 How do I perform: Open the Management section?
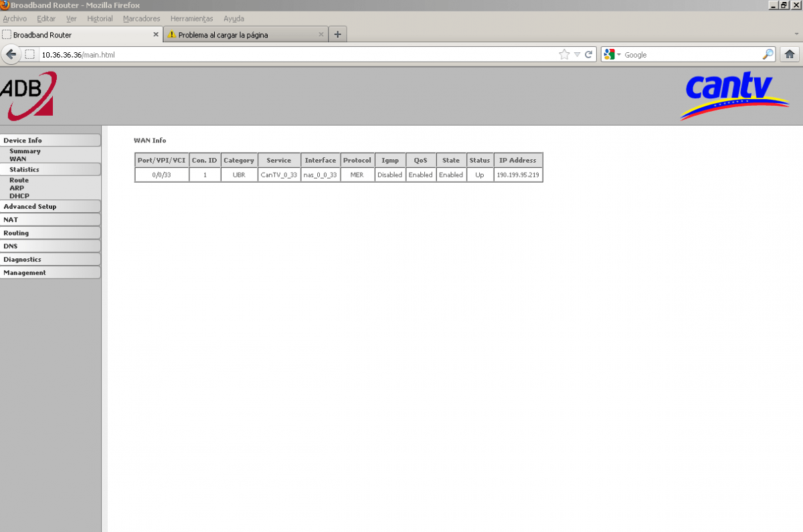point(50,272)
